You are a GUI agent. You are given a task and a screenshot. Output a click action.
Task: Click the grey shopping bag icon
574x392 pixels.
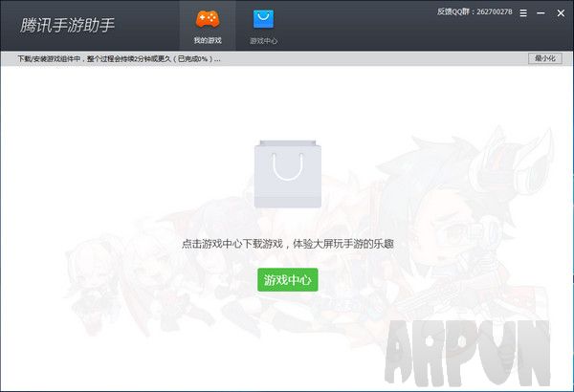click(x=288, y=174)
